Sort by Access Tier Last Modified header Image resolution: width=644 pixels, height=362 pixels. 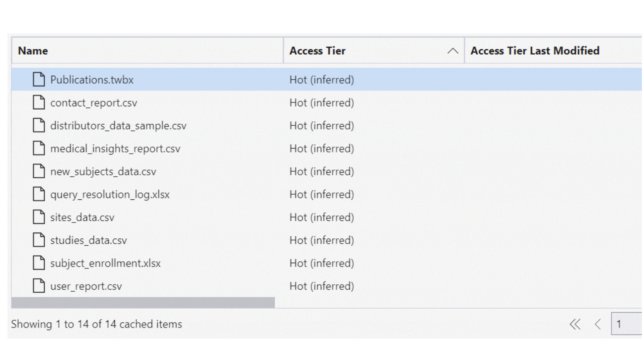535,51
